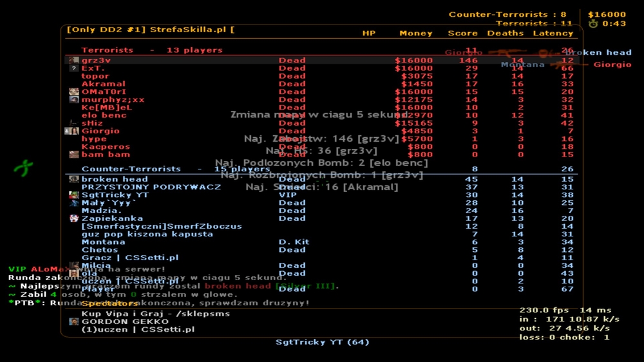Viewport: 644px width, 362px height.
Task: Click spectator entry (1)uczen | CSSetti.pl
Action: pyautogui.click(x=138, y=330)
